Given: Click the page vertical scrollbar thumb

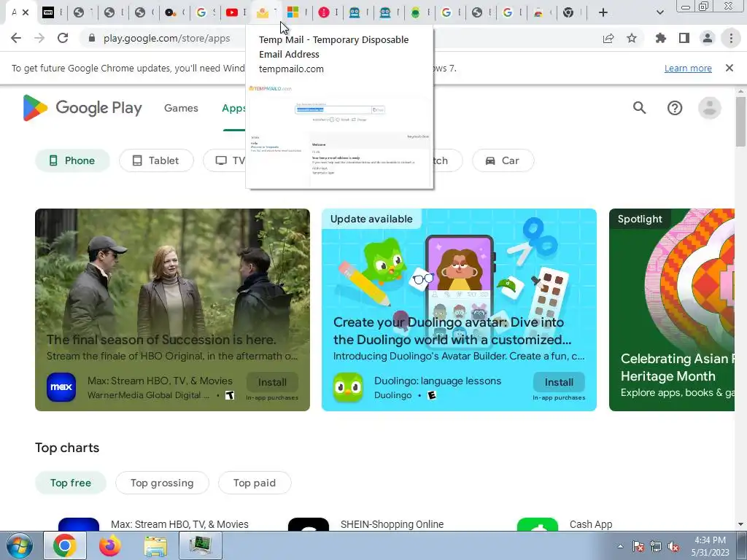Looking at the screenshot, I should (740, 122).
